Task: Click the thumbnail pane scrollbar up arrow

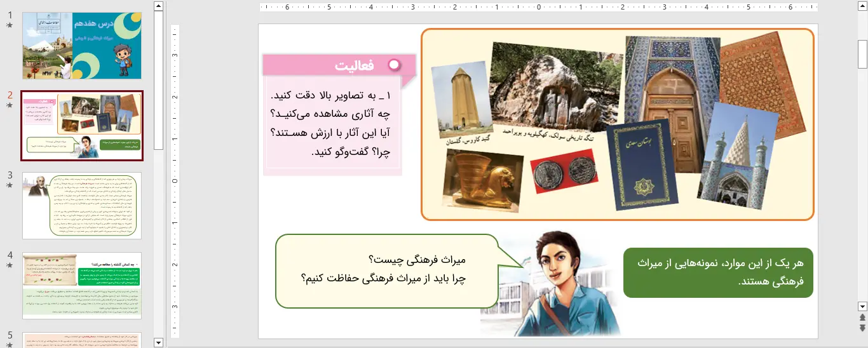Action: point(158,7)
